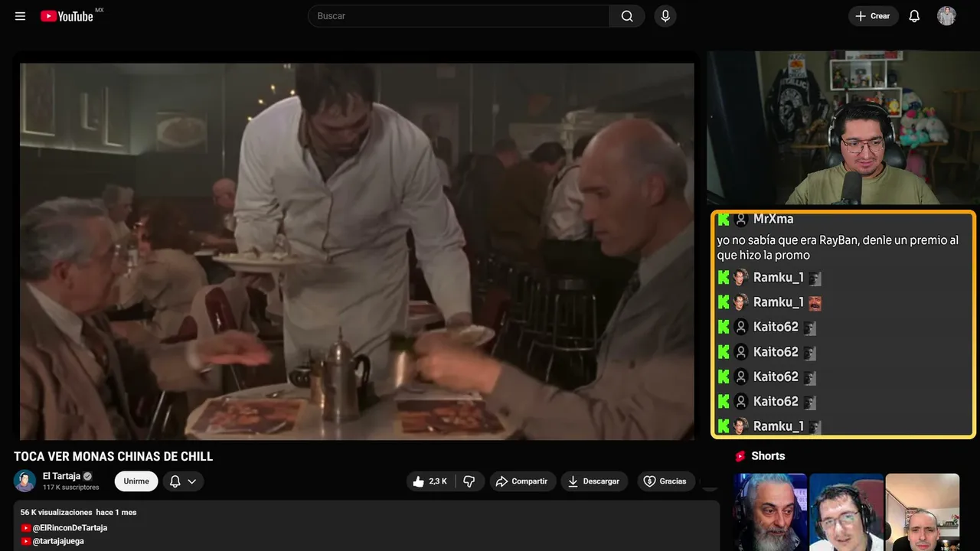Image resolution: width=980 pixels, height=551 pixels.
Task: Click the MrXma username in chat overlay
Action: click(773, 219)
